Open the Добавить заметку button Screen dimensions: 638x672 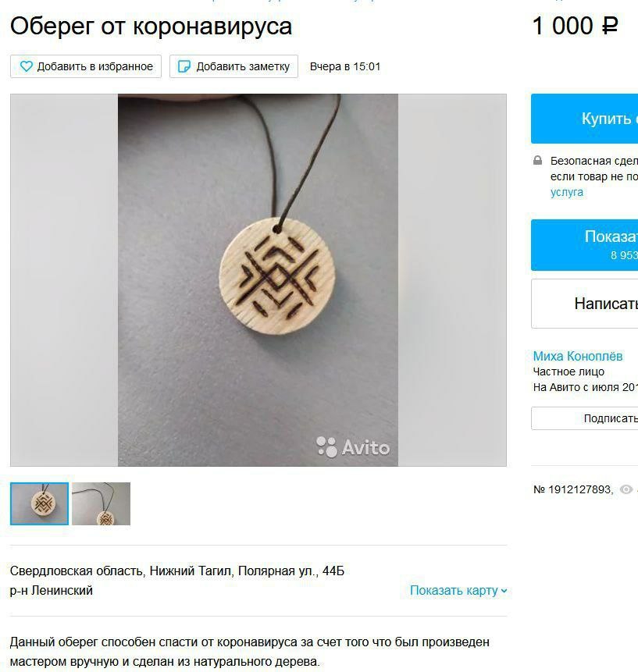(x=233, y=66)
